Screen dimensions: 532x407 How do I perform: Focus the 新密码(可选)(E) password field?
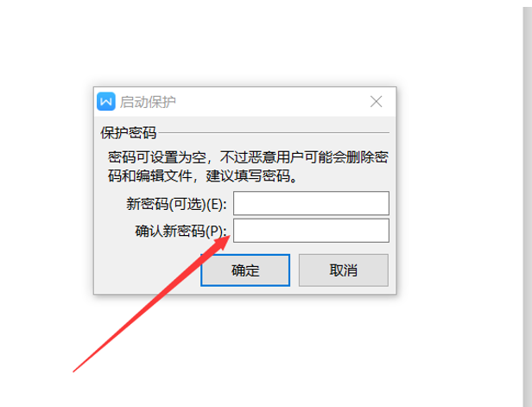click(311, 203)
